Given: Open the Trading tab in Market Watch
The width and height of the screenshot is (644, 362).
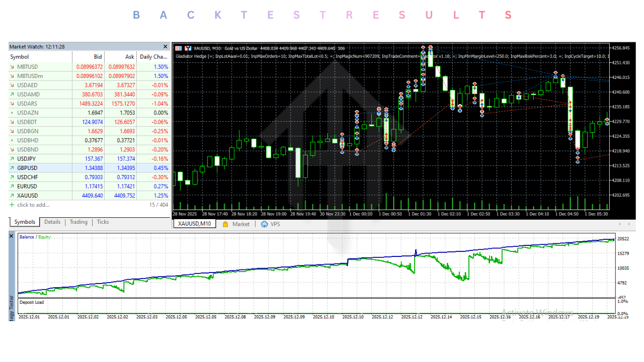Looking at the screenshot, I should 78,222.
